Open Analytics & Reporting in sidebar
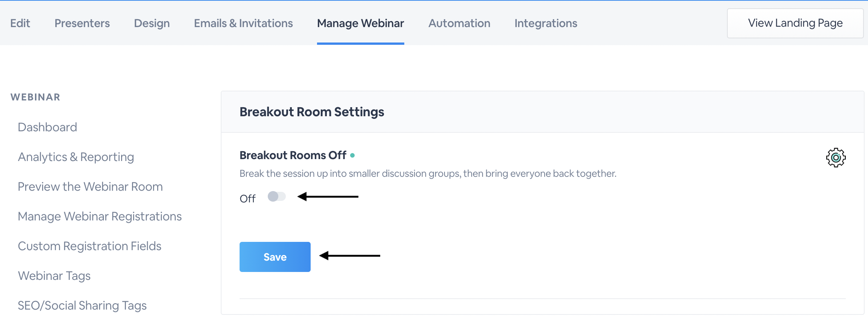This screenshot has height=325, width=868. [76, 157]
